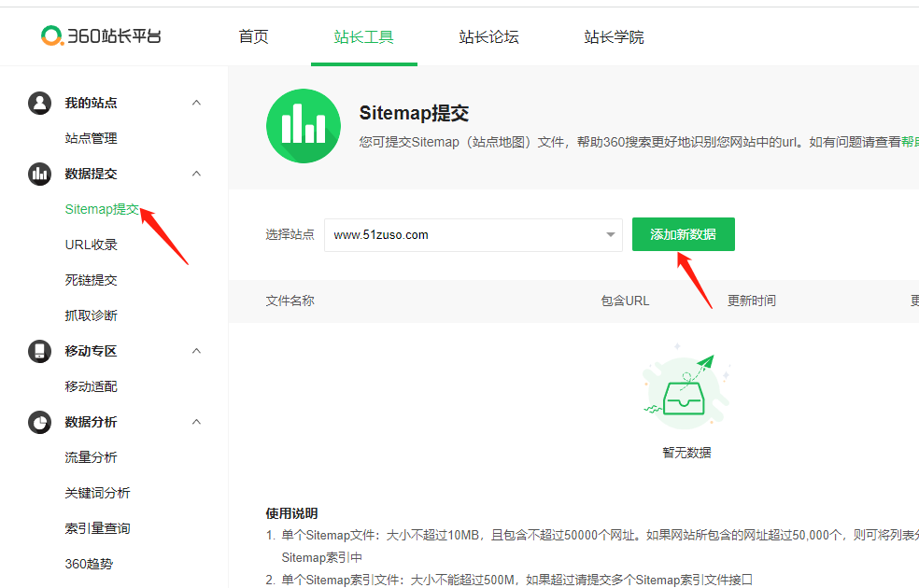Open 流量分析 in the sidebar

pos(91,457)
